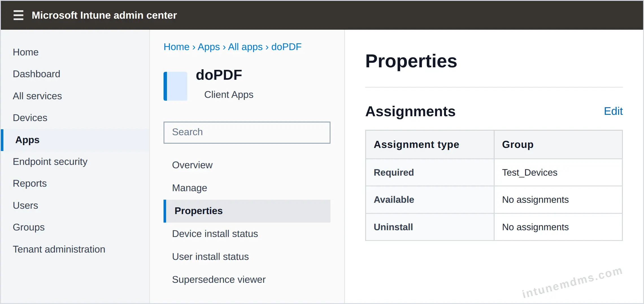Open the Supersedence viewer

[x=219, y=280]
